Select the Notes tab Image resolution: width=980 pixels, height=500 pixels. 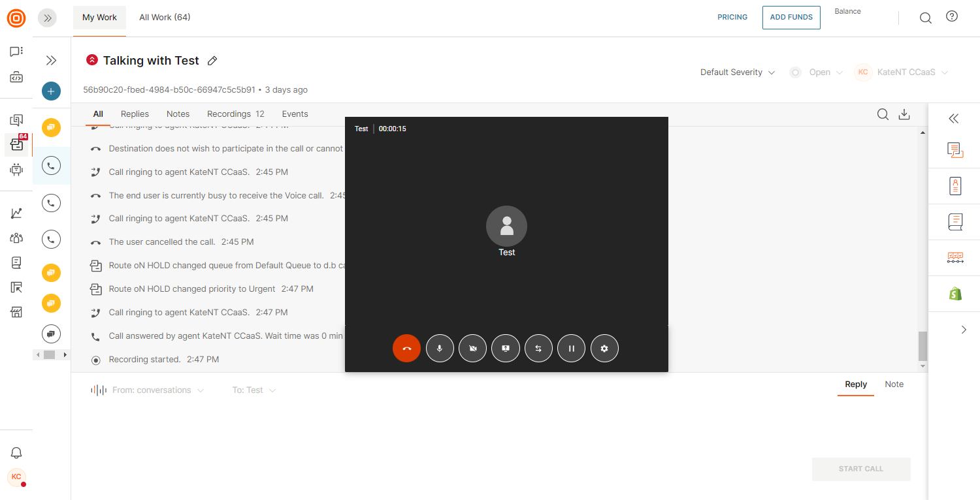click(x=178, y=114)
